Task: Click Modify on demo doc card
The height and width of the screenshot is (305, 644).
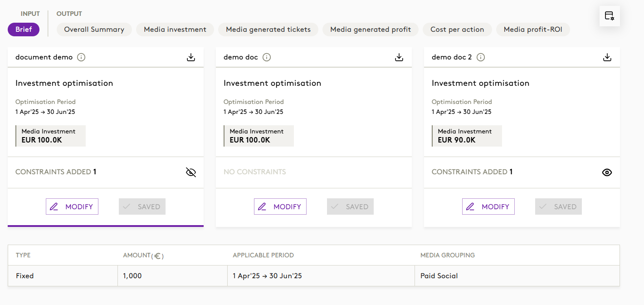Action: tap(280, 207)
